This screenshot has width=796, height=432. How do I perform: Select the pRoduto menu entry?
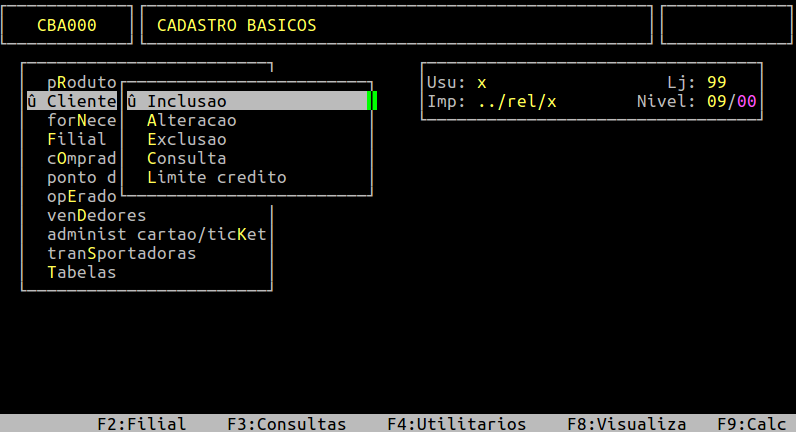[82, 82]
